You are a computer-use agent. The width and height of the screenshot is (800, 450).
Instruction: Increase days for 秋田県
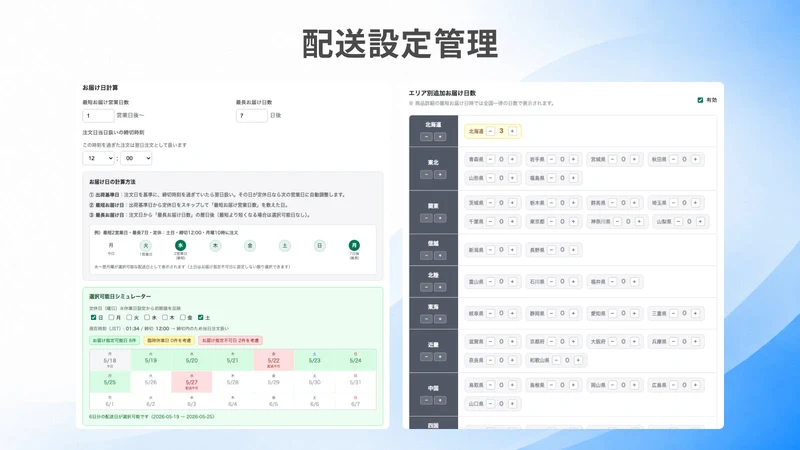coord(695,159)
